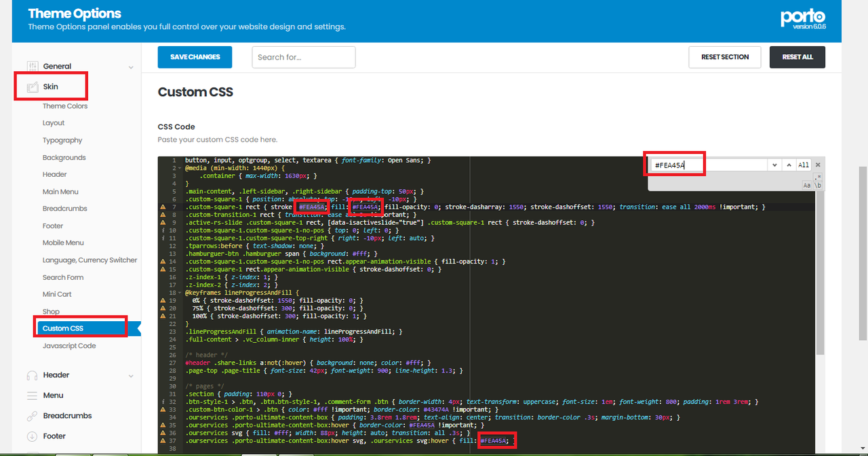Click the Skin paint icon in sidebar
The width and height of the screenshot is (868, 456).
tap(32, 87)
